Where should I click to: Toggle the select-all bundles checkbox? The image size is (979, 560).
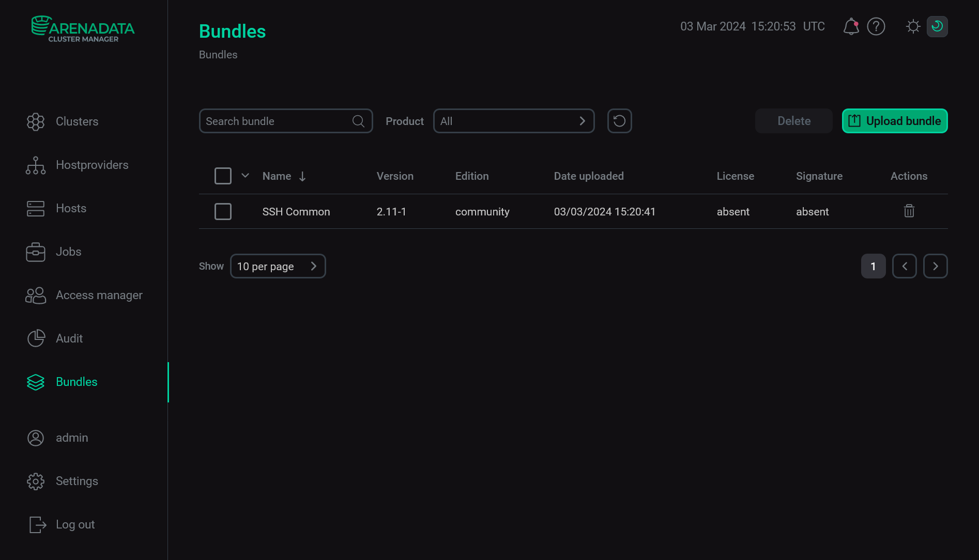tap(223, 176)
